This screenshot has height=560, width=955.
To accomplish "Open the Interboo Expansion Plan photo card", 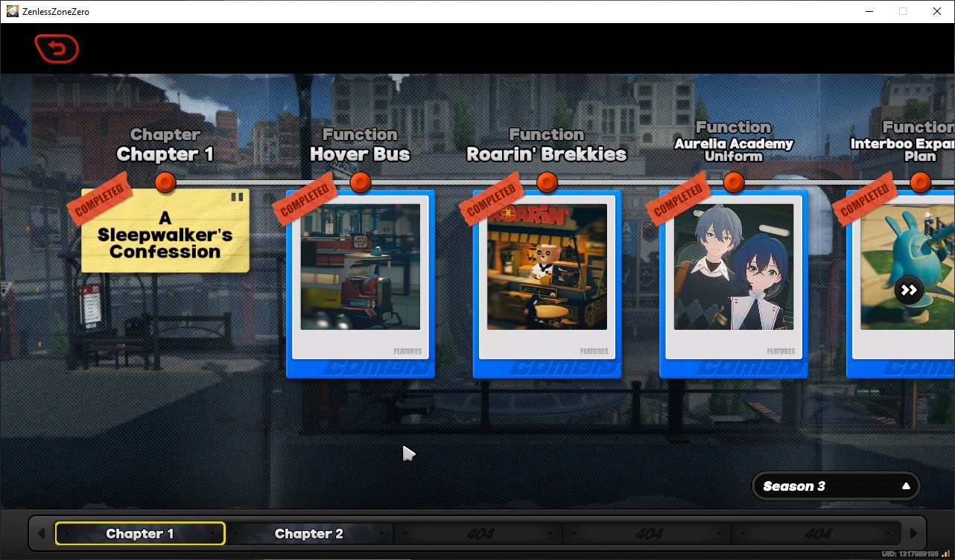I will click(901, 284).
